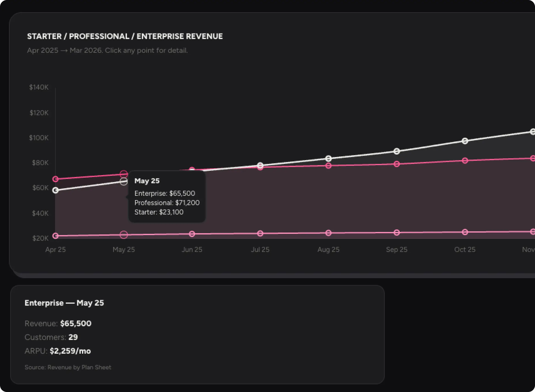Click the 'Customers: 29' detail line
Viewport: 535px width, 392px height.
[51, 337]
